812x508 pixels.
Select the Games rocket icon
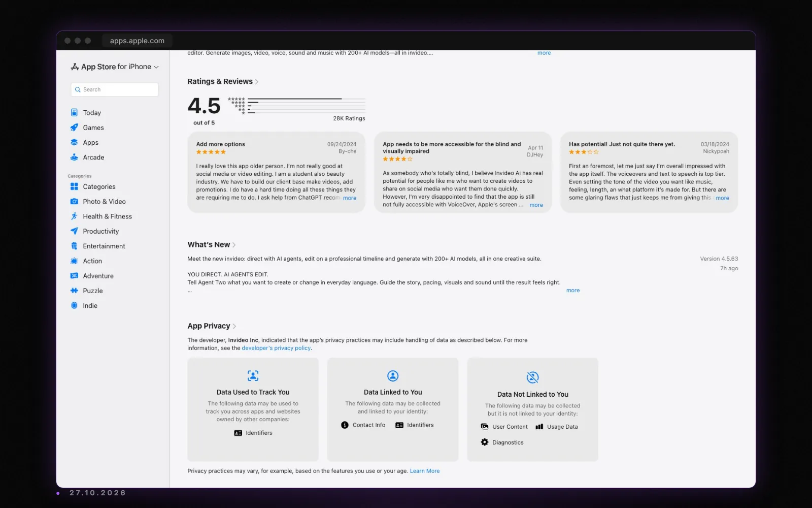coord(74,128)
